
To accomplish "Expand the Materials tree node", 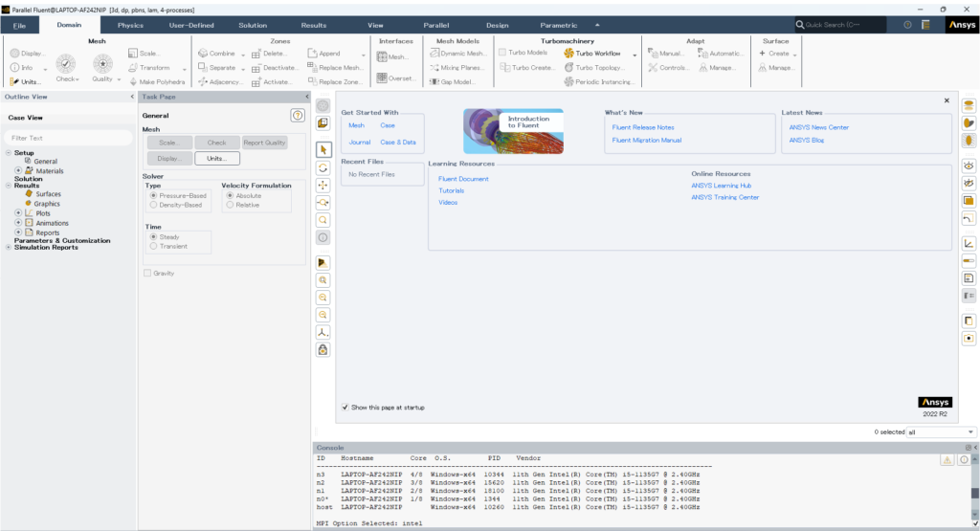I will [x=18, y=170].
